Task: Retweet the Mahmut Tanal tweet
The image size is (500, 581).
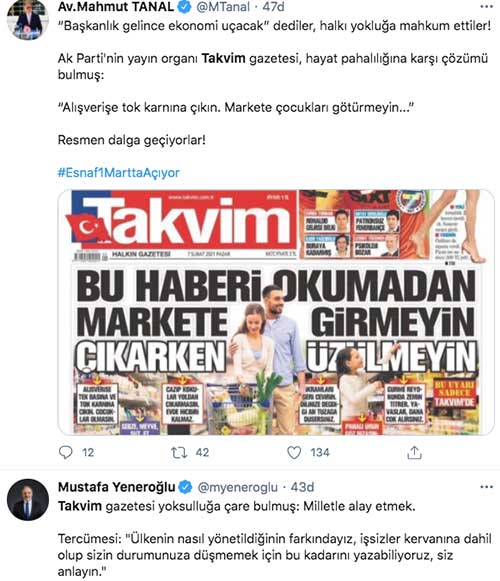Action: [x=179, y=452]
